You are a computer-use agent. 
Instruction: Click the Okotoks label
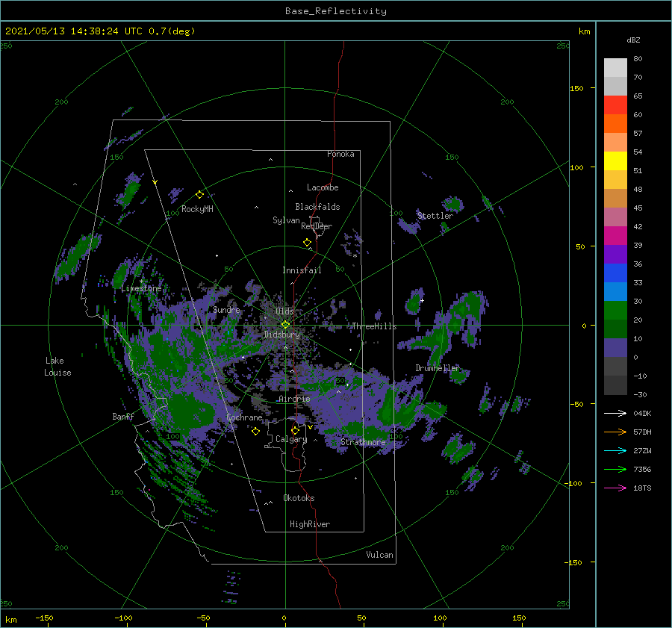299,498
